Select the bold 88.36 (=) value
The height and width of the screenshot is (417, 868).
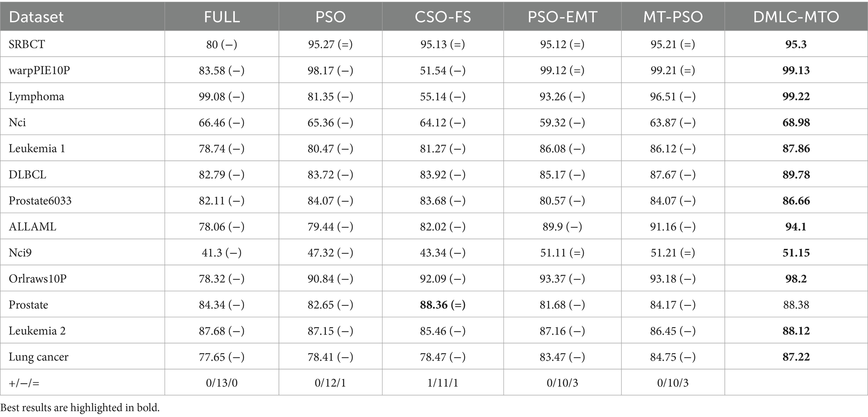443,305
